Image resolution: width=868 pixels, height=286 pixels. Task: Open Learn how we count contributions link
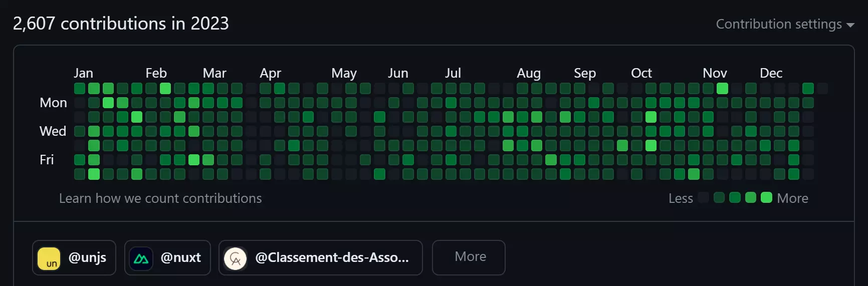click(x=160, y=198)
